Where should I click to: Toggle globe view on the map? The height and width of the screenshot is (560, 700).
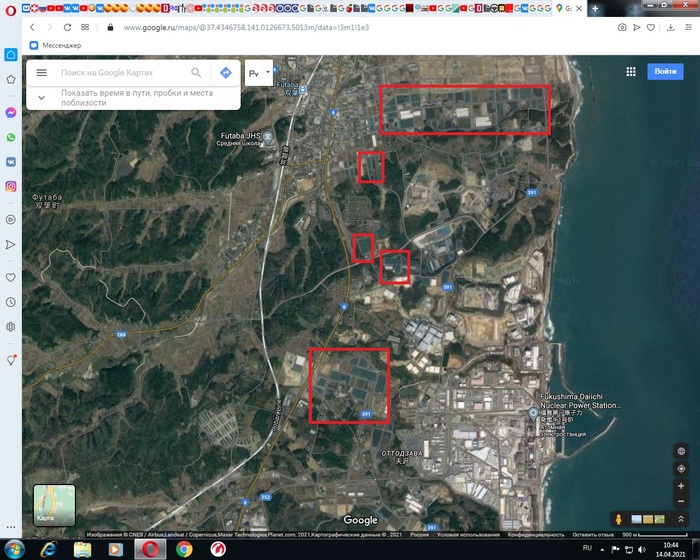pos(681,451)
